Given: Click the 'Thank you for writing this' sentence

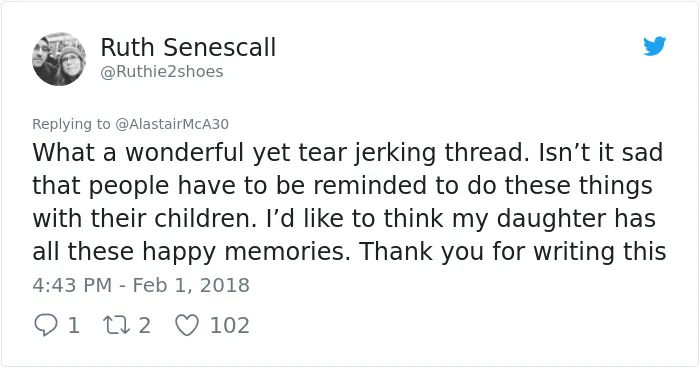Looking at the screenshot, I should tap(512, 252).
